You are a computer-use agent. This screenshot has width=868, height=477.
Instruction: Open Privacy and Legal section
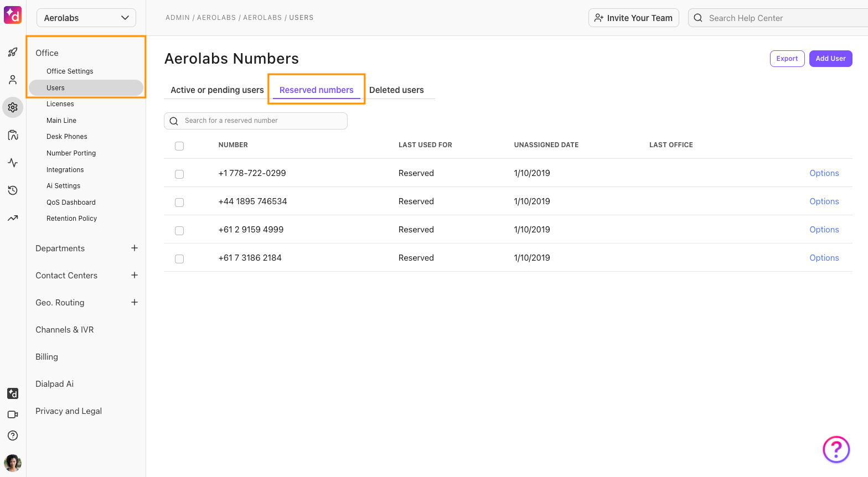(x=69, y=411)
